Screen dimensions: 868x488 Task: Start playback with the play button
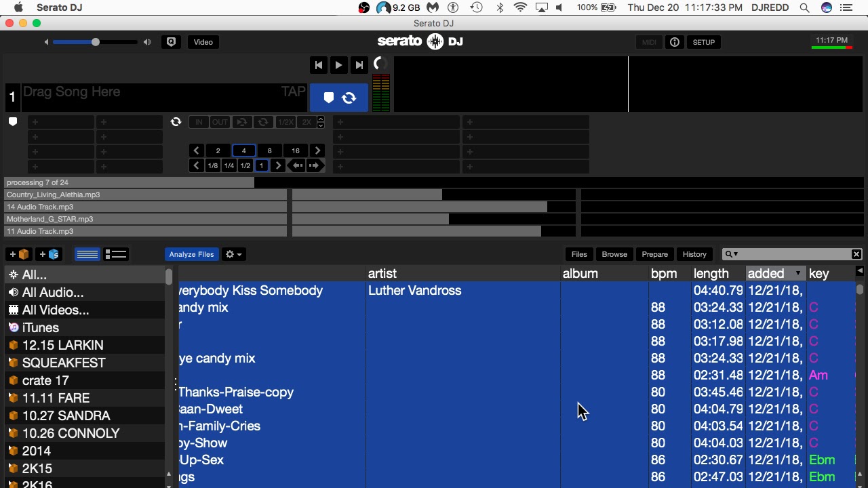tap(338, 65)
